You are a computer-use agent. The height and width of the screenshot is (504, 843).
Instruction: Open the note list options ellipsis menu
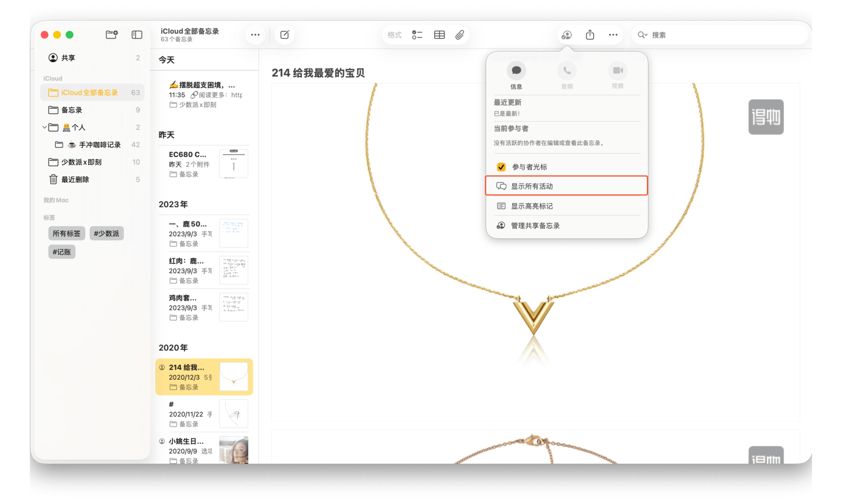click(x=255, y=35)
